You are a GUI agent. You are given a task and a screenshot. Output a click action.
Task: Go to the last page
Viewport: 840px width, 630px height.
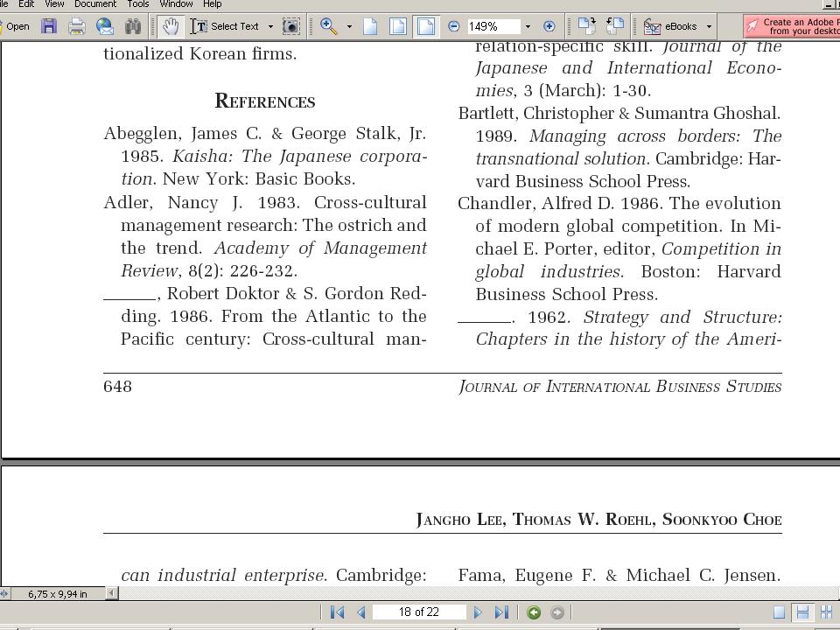coord(501,612)
